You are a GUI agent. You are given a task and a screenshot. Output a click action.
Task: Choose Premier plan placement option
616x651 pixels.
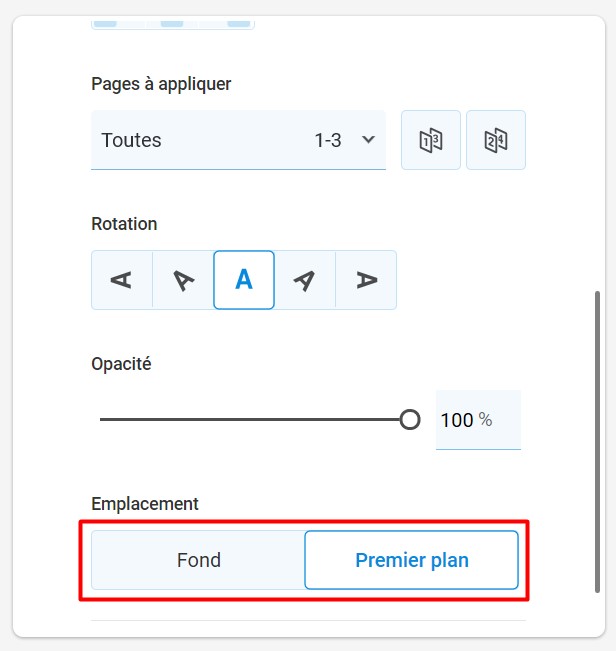[x=412, y=560]
